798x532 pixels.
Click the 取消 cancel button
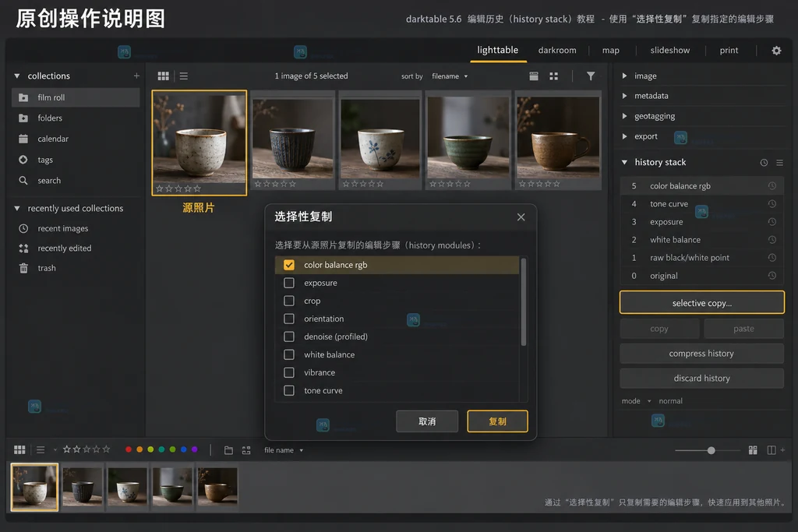(427, 421)
